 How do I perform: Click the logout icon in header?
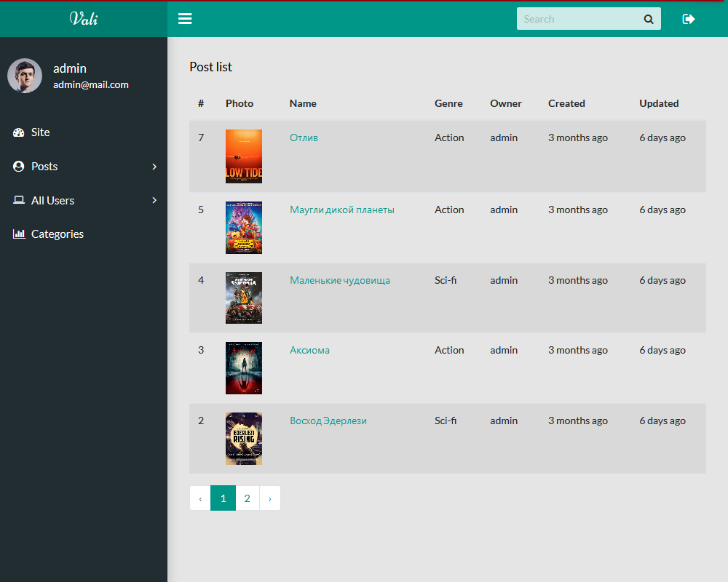coord(689,19)
